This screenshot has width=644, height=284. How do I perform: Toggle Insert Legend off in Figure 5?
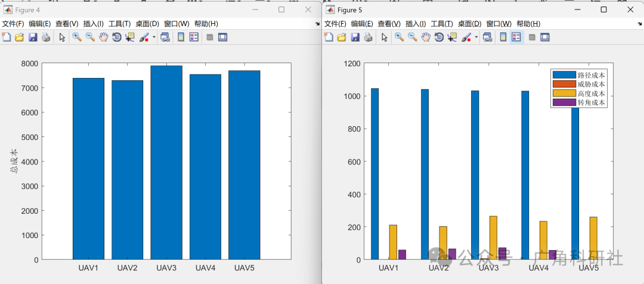tap(516, 38)
